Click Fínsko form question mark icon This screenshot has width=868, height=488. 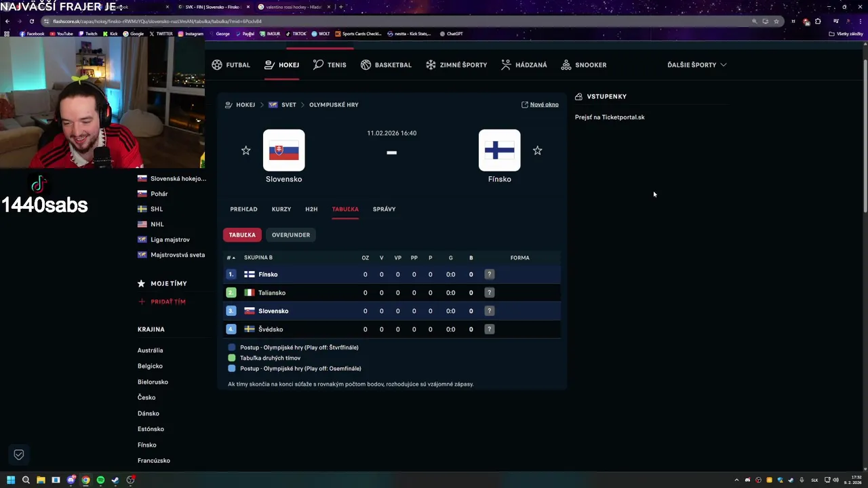pos(489,274)
